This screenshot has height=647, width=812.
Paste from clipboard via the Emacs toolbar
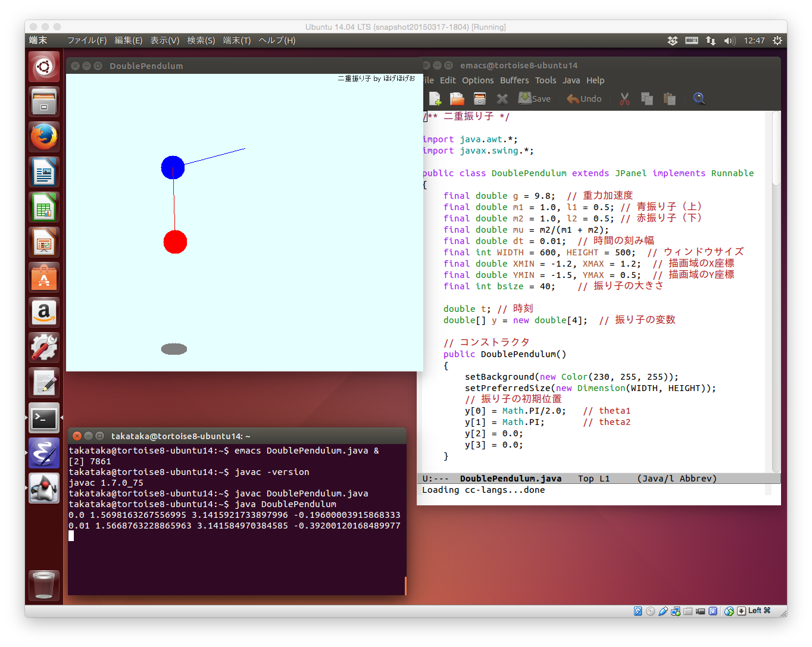coord(669,98)
